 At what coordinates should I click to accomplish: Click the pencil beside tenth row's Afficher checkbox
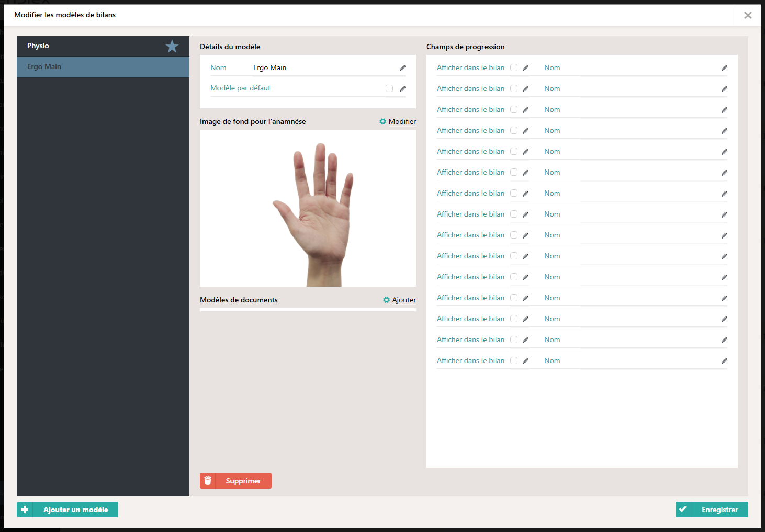pyautogui.click(x=525, y=256)
